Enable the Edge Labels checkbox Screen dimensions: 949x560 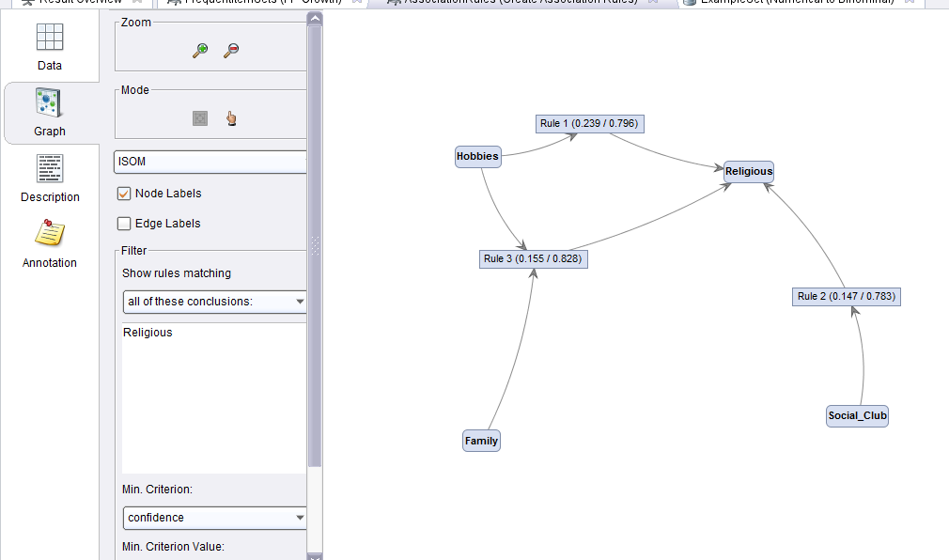click(124, 224)
